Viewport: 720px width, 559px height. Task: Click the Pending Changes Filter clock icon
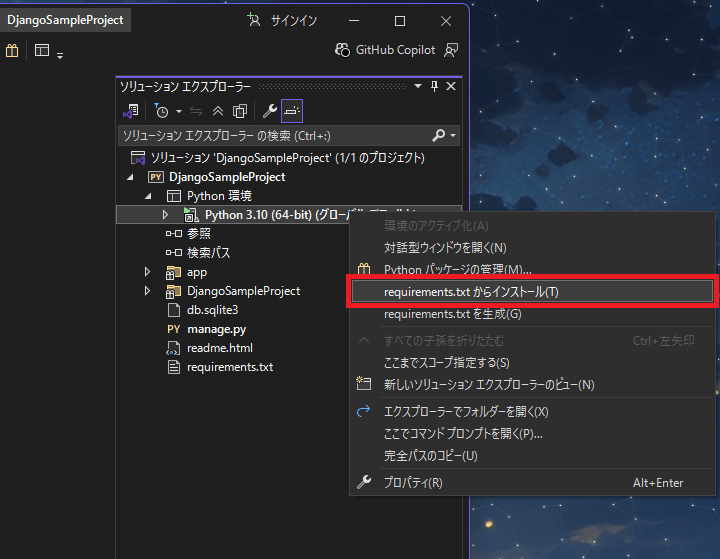[x=161, y=111]
